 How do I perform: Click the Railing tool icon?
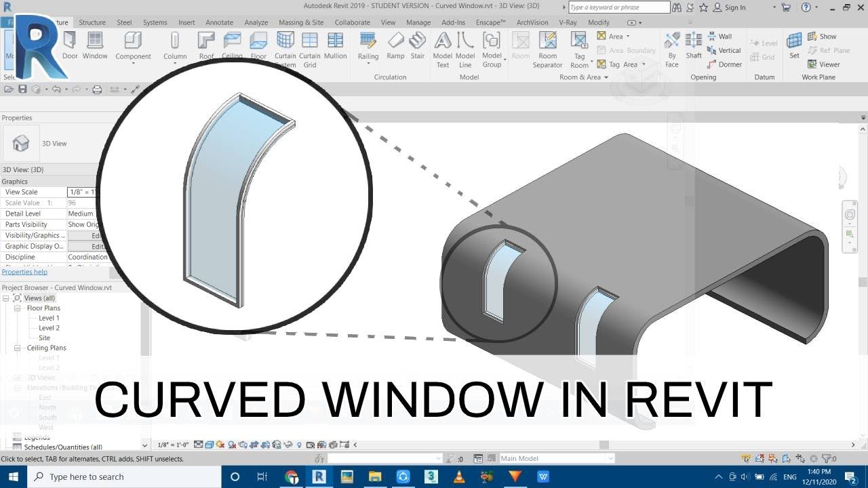(368, 41)
